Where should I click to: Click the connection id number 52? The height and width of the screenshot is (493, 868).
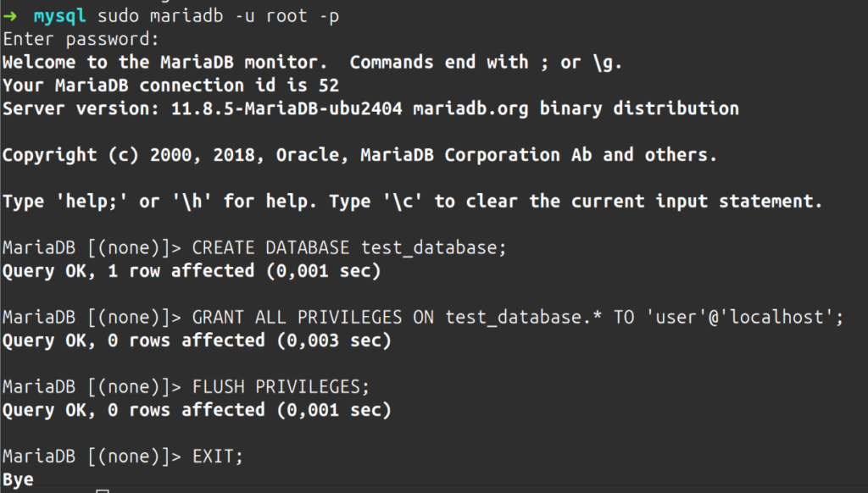(329, 86)
